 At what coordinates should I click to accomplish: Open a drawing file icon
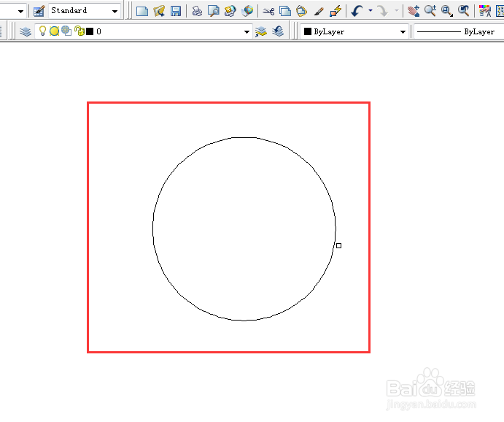click(159, 11)
